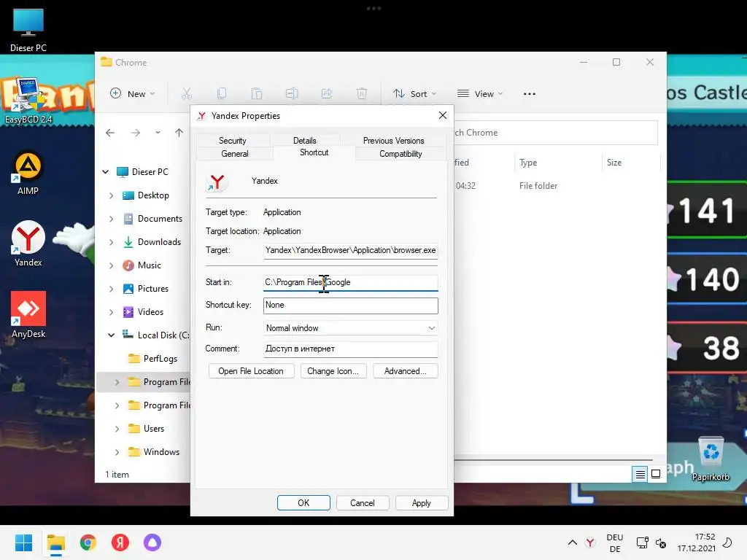
Task: Click inside the Shortcut key field
Action: (350, 306)
